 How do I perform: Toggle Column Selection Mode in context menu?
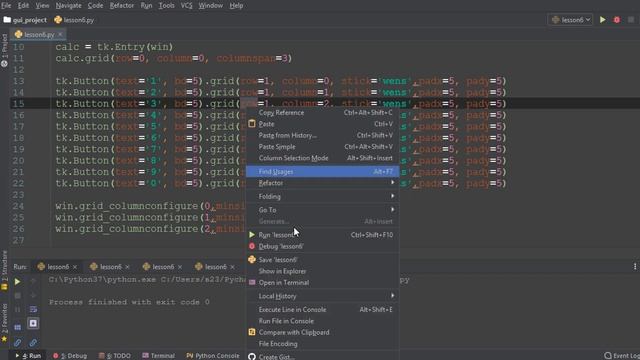(x=322, y=158)
